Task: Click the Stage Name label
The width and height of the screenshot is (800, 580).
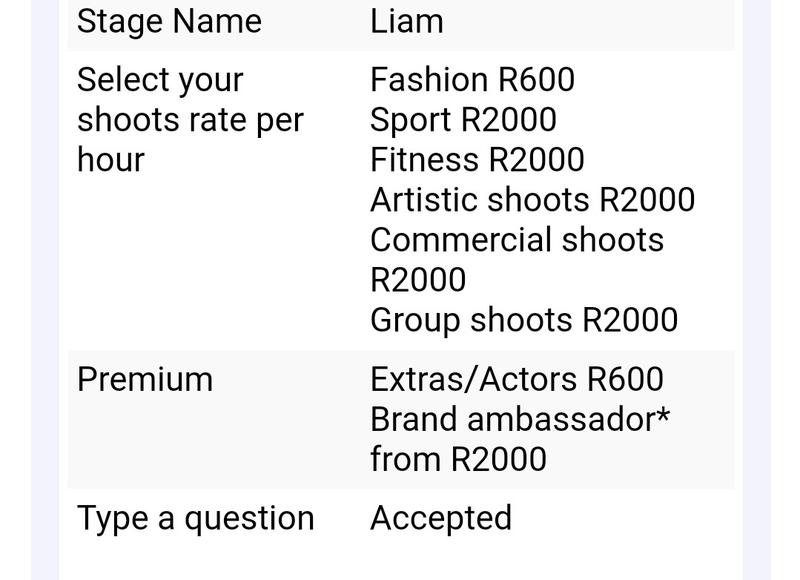Action: [169, 21]
